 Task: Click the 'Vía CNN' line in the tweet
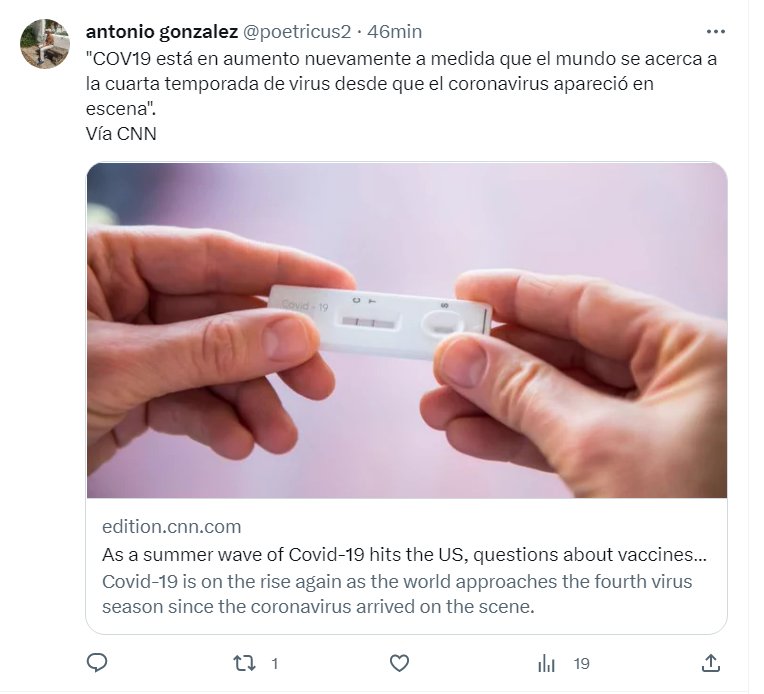point(121,134)
